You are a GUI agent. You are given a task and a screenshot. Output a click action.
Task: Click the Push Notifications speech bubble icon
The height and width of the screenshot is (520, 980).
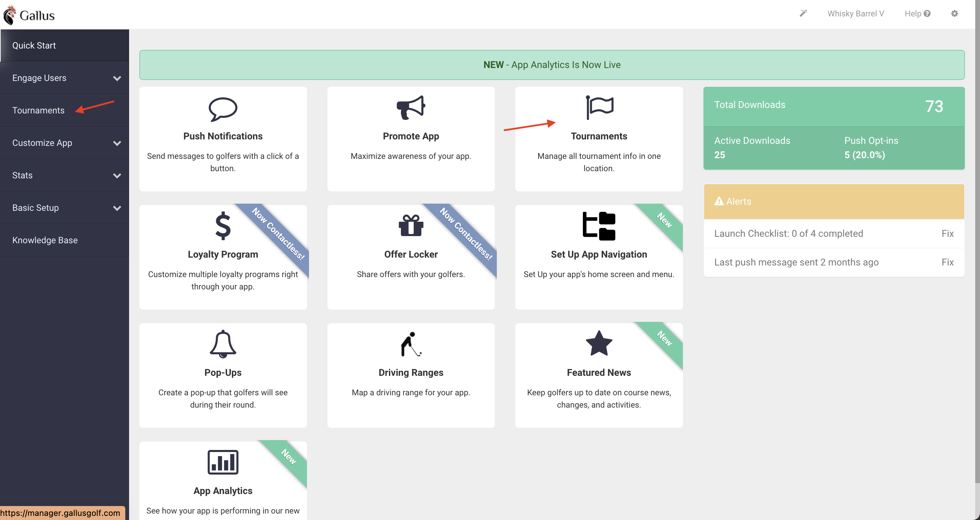coord(223,110)
